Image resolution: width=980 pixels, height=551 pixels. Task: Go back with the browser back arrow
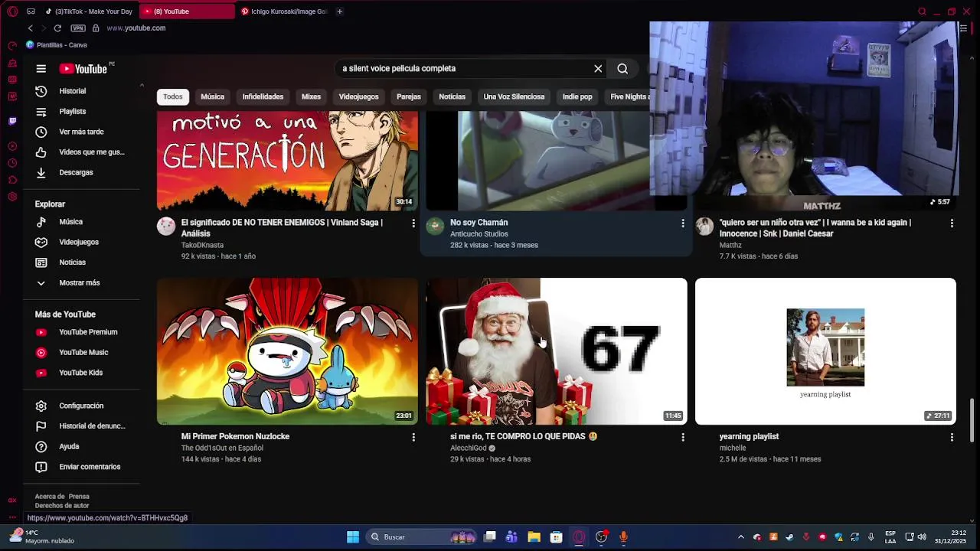coord(31,28)
